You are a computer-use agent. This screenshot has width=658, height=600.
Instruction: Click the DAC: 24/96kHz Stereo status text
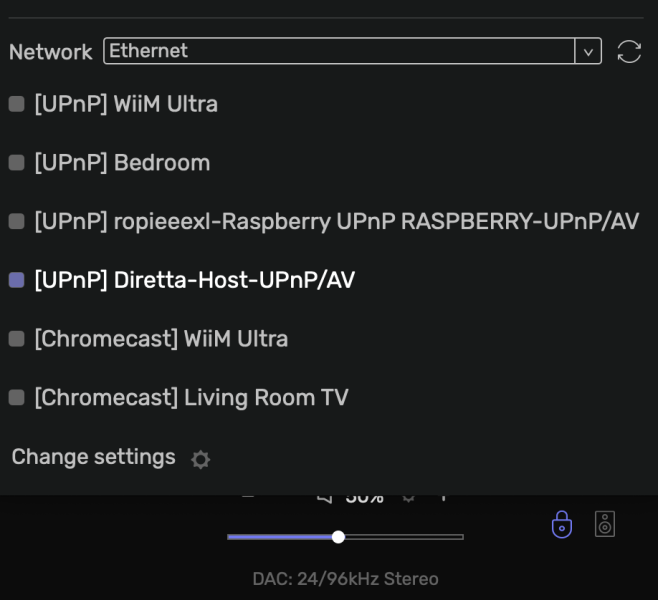pyautogui.click(x=345, y=579)
